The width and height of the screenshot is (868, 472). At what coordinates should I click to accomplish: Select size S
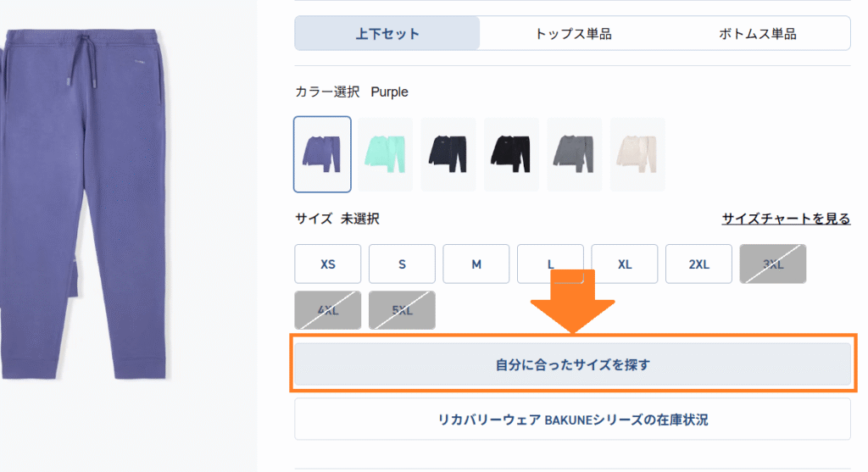(402, 264)
